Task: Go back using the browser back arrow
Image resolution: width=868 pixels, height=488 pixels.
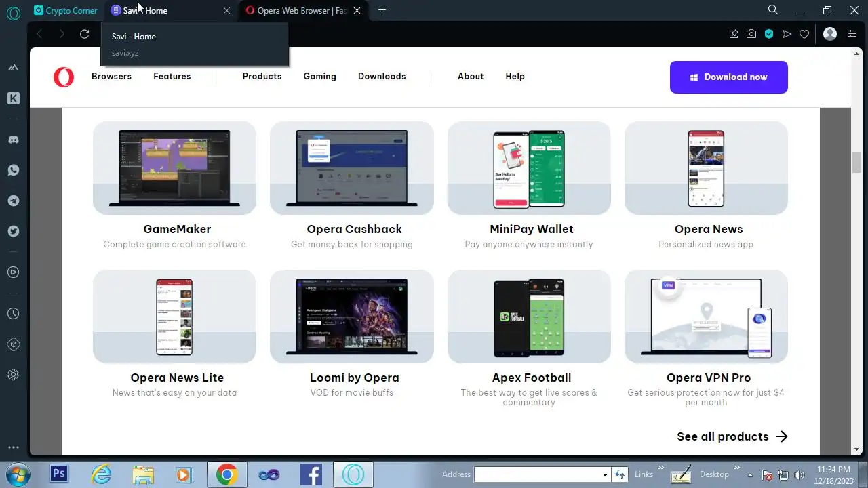Action: coord(39,34)
